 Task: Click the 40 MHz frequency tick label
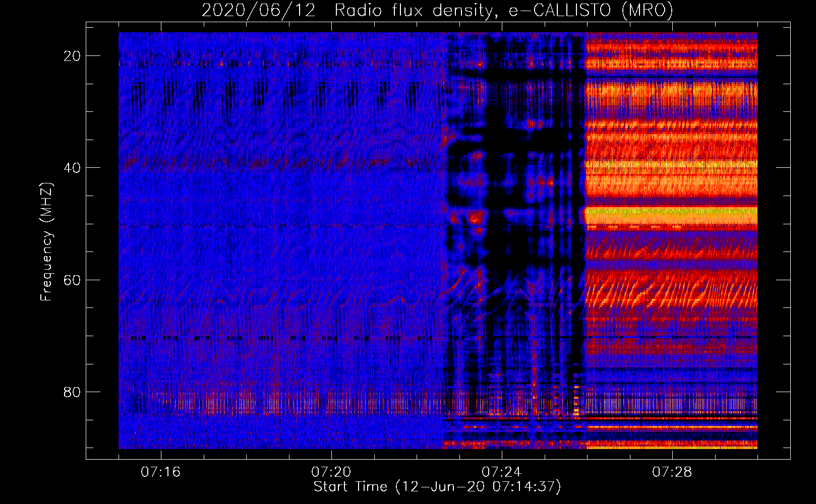(72, 168)
